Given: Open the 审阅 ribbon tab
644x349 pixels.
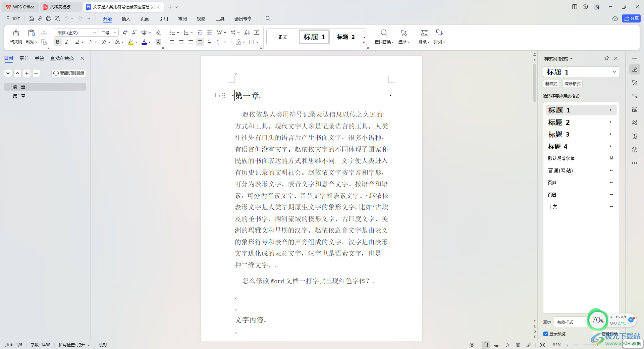Looking at the screenshot, I should [x=182, y=19].
